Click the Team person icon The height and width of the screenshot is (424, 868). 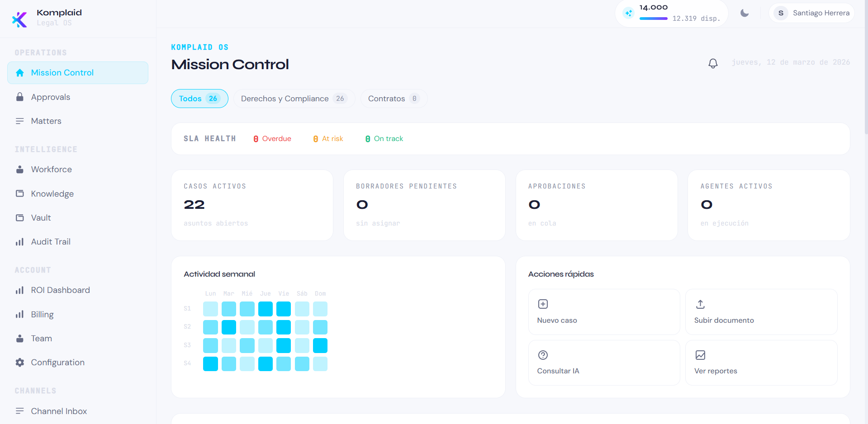tap(20, 339)
